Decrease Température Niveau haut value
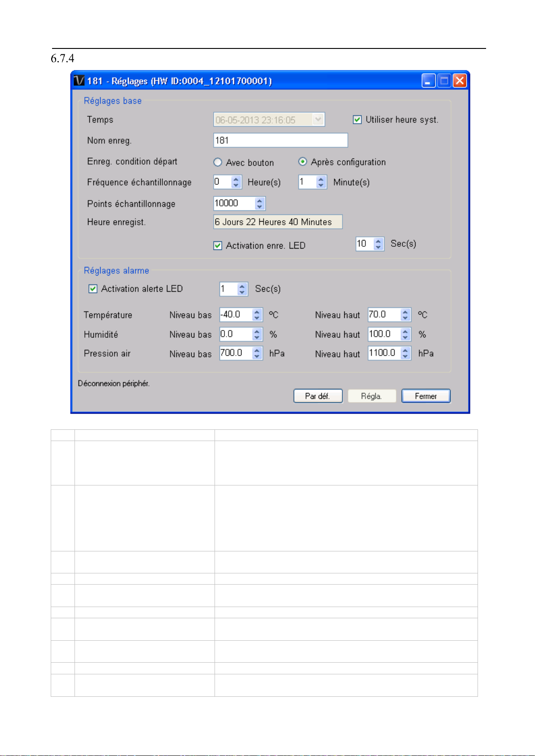The image size is (535, 756). (x=406, y=318)
